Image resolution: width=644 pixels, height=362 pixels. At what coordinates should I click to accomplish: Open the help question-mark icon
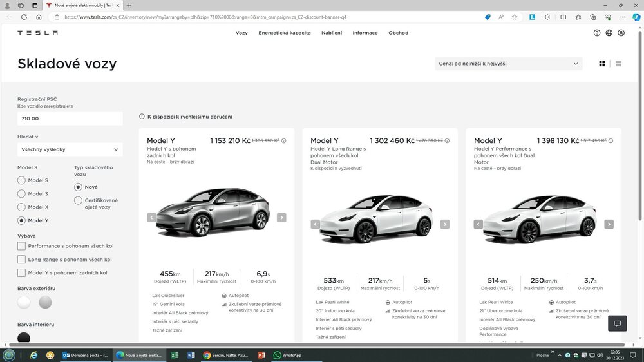(x=597, y=33)
